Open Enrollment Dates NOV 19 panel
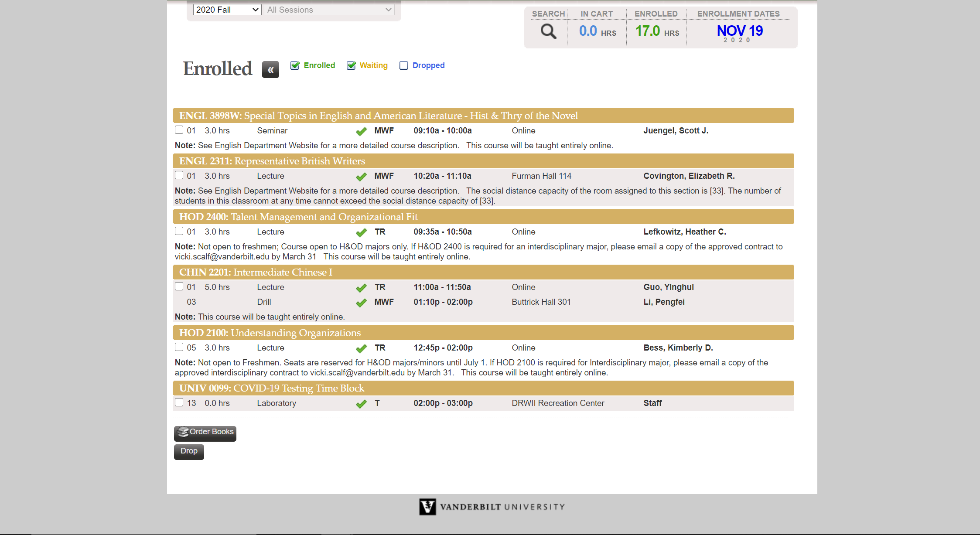This screenshot has width=980, height=535. [x=739, y=31]
